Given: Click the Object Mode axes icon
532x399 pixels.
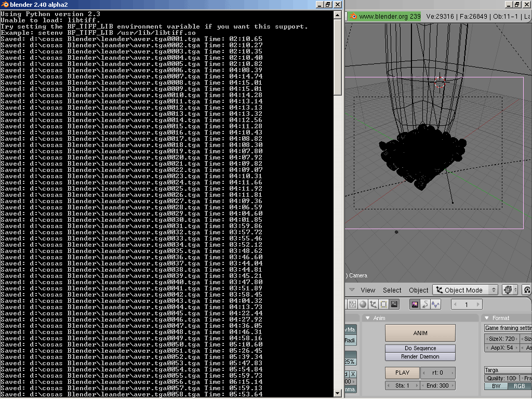Looking at the screenshot, I should tap(440, 290).
